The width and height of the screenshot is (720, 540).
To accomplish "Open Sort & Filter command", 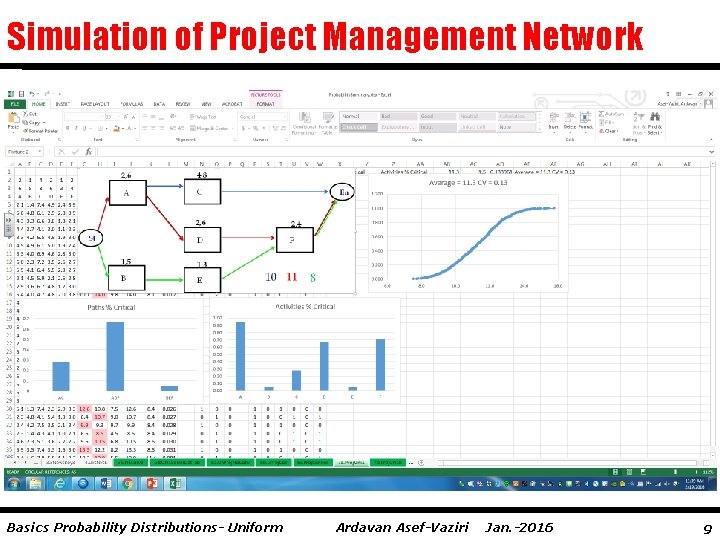I will point(638,123).
